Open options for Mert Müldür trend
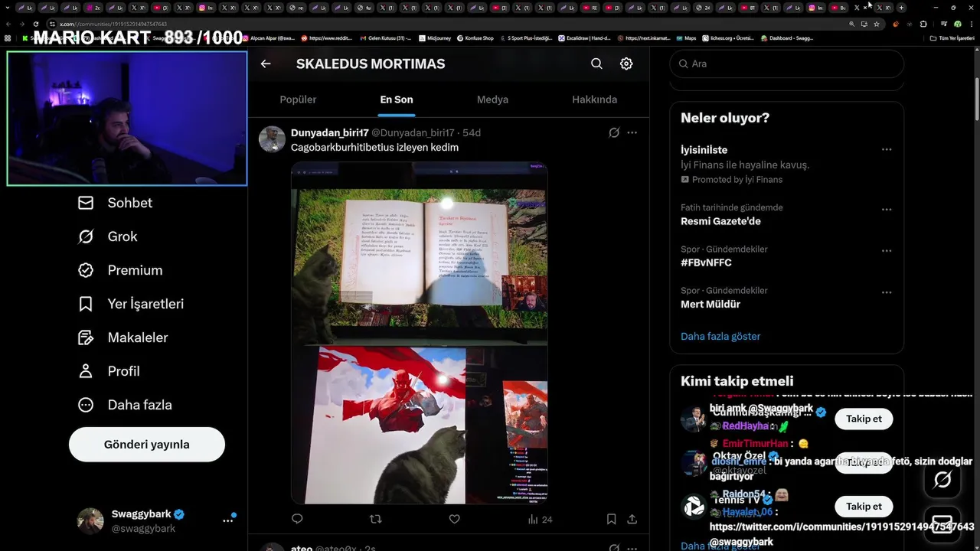 coord(886,292)
